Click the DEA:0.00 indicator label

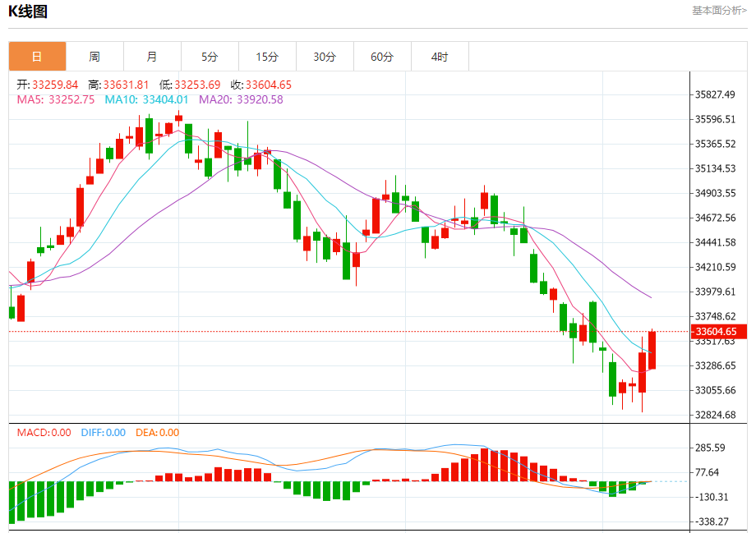(157, 433)
